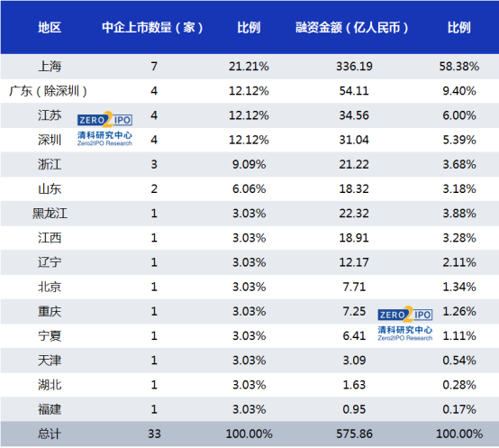Select the 广东（除深圳） region cell
This screenshot has height=448, width=499.
click(x=48, y=91)
